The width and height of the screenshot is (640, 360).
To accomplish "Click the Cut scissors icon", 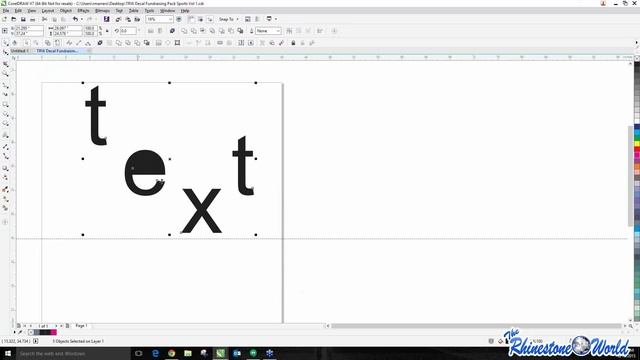I will click(44, 19).
